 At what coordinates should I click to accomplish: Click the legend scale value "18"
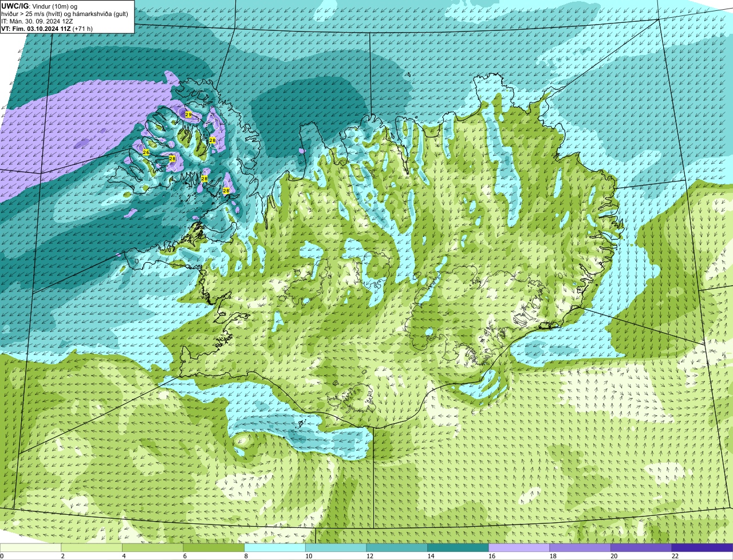553,556
